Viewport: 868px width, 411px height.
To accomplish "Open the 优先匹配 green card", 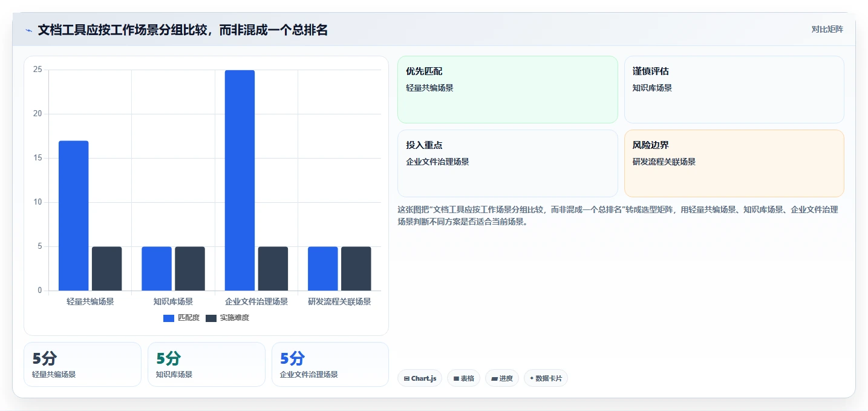I will 507,90.
